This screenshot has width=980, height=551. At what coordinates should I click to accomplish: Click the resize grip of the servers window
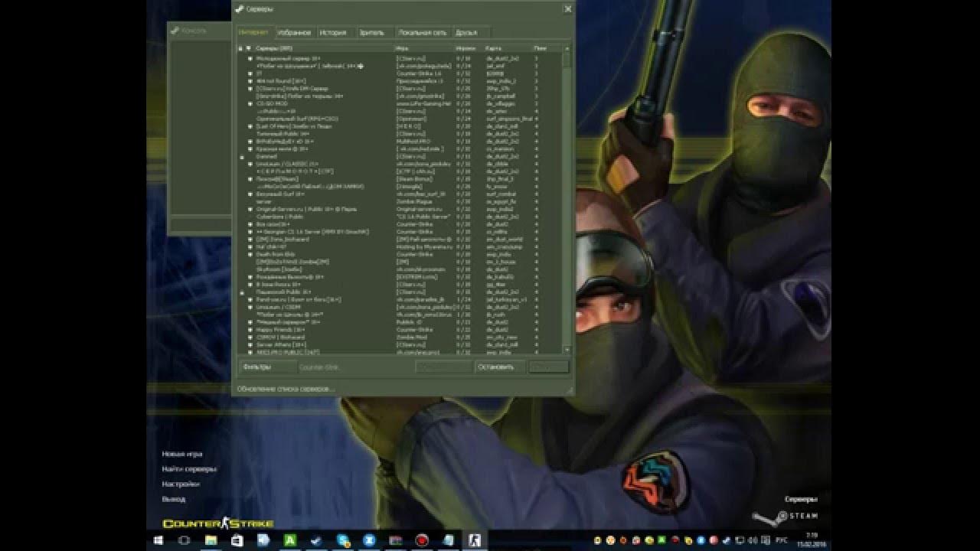(x=570, y=391)
